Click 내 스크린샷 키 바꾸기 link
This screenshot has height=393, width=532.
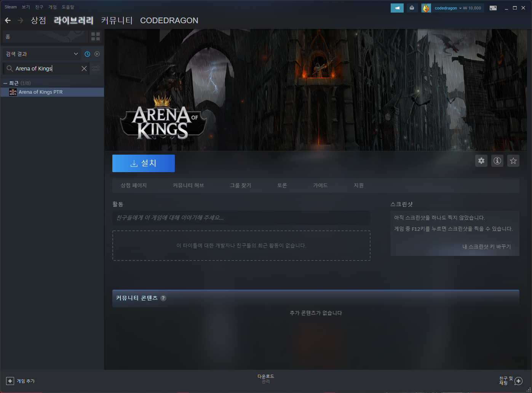click(487, 246)
